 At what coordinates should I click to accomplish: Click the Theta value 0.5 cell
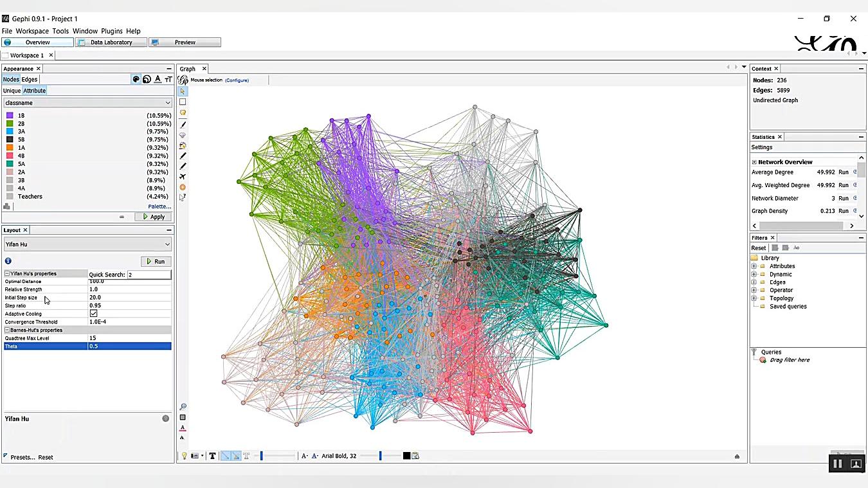[x=130, y=347]
